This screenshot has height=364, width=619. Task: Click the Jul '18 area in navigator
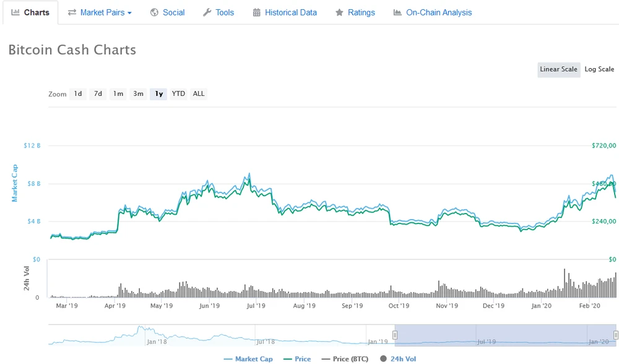(266, 342)
